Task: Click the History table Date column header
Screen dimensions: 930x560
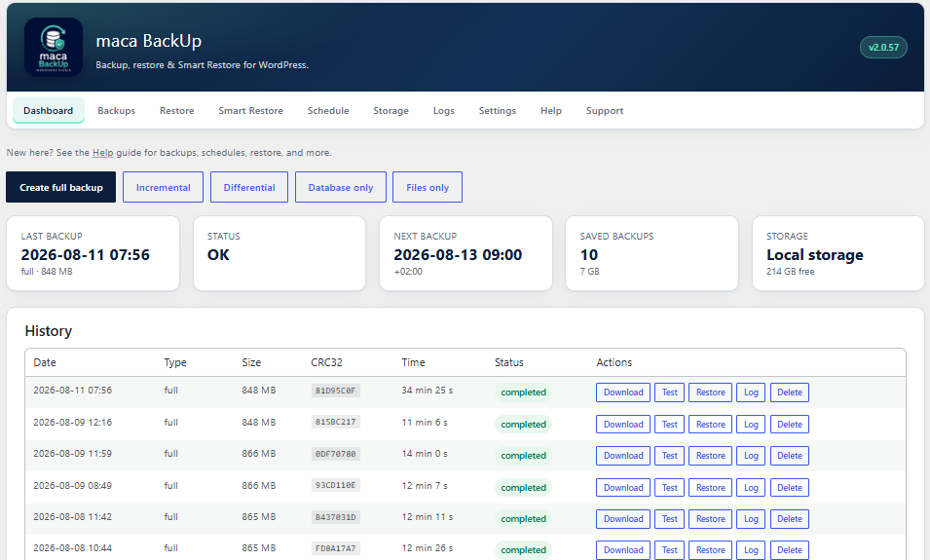Action: [45, 362]
